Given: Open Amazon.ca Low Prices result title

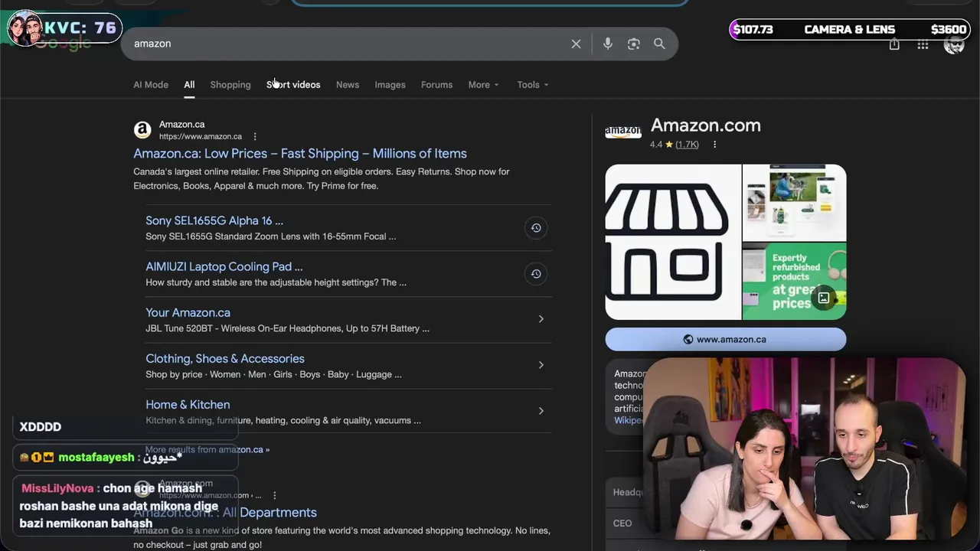Looking at the screenshot, I should click(x=300, y=154).
